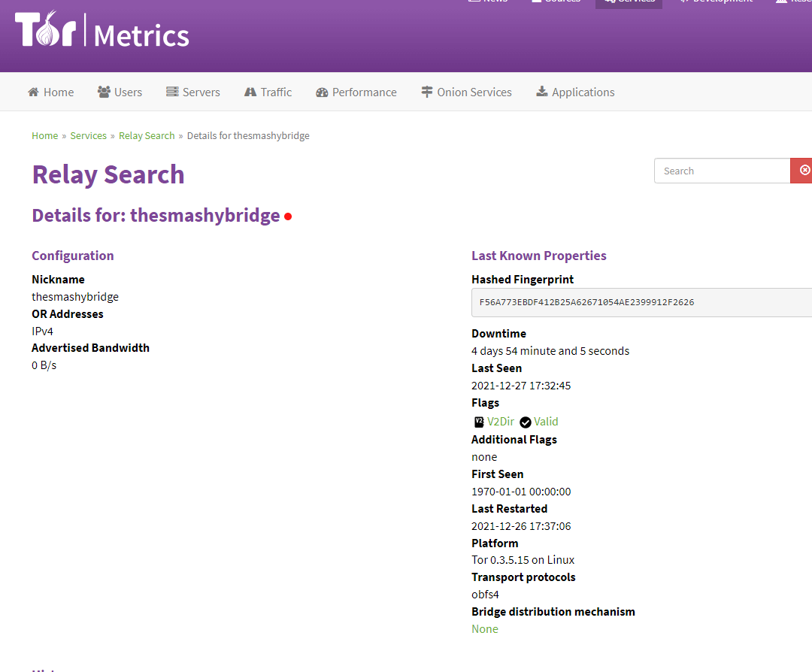812x672 pixels.
Task: Click the Traffic road icon
Action: pos(250,92)
